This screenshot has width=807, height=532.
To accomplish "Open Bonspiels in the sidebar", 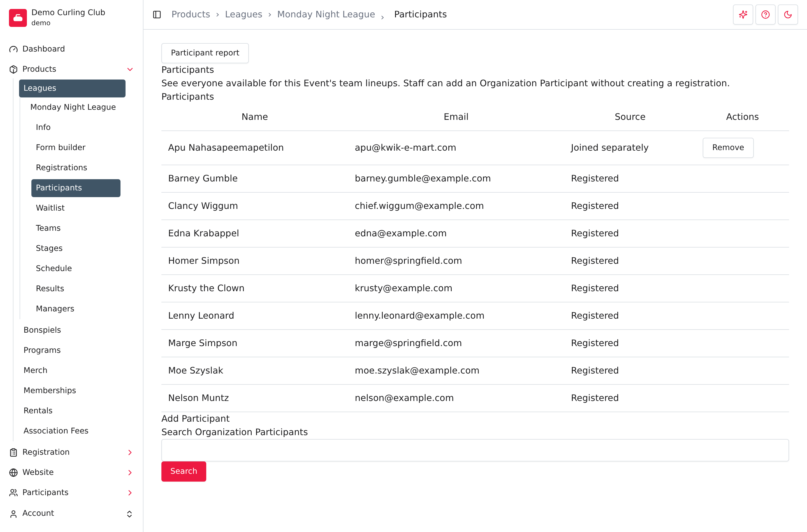I will click(x=42, y=330).
